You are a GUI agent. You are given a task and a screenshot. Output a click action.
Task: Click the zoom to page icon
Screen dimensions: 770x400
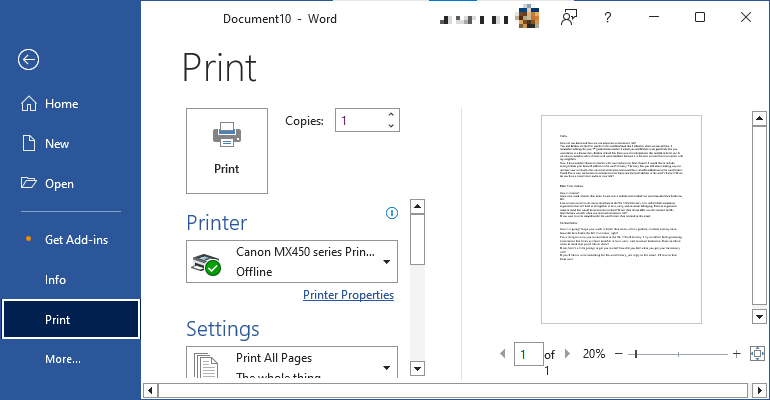point(756,353)
